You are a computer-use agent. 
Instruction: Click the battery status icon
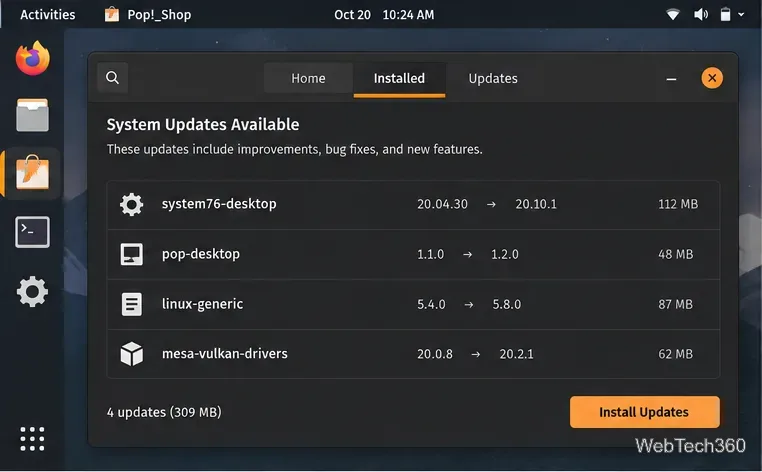(x=725, y=15)
